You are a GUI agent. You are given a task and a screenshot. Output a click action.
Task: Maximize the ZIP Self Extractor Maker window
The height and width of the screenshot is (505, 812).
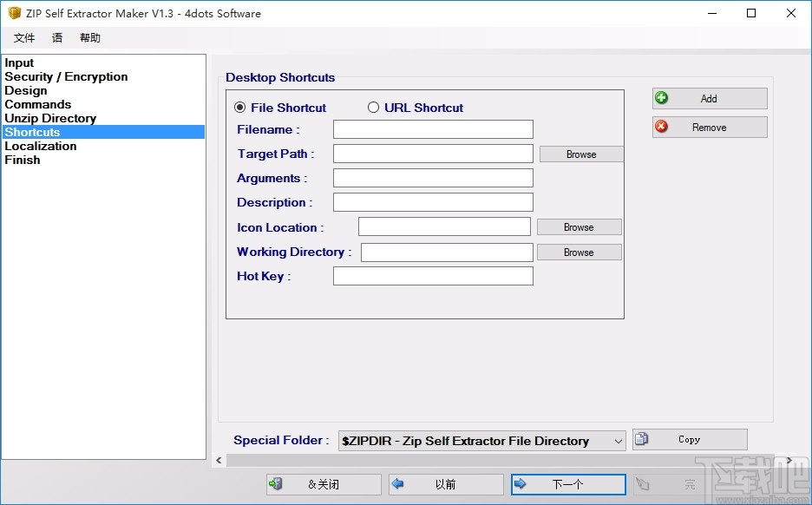[751, 14]
